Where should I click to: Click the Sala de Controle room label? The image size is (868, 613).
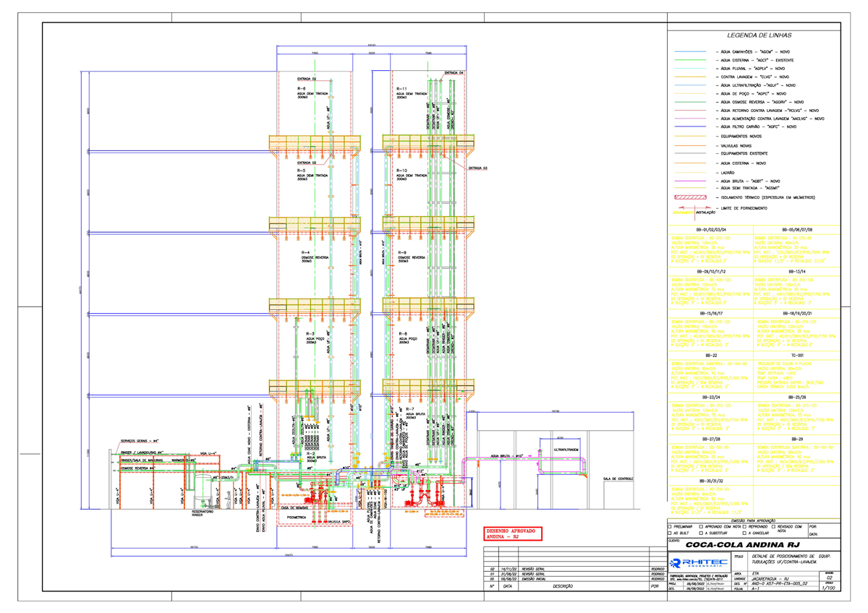617,479
